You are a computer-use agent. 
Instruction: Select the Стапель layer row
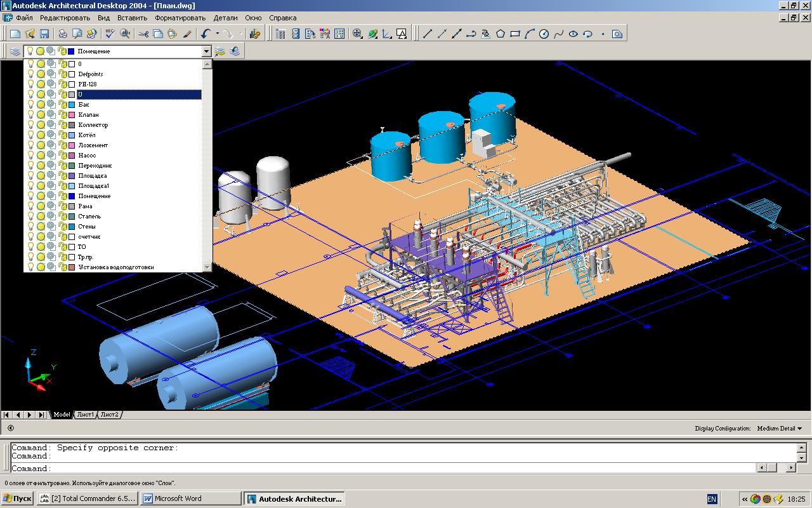[x=113, y=216]
